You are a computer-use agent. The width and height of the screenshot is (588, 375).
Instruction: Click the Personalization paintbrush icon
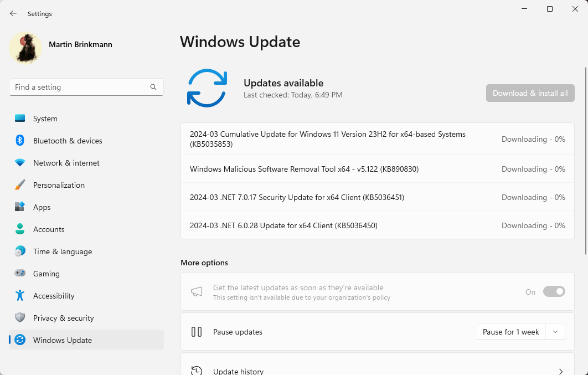(x=20, y=185)
